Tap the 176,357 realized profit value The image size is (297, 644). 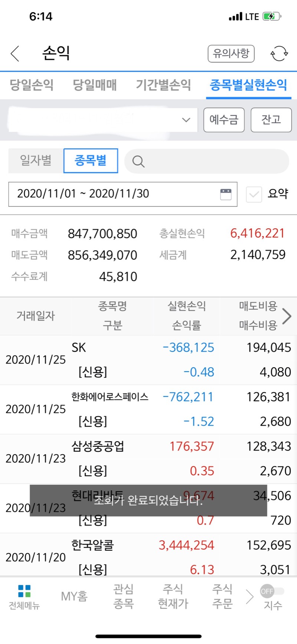coord(192,446)
